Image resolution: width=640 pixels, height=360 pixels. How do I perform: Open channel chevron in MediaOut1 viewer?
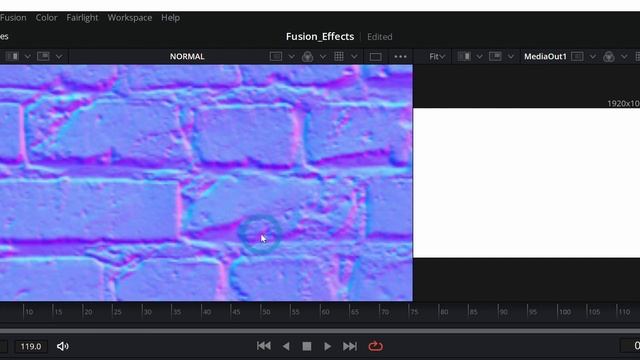593,56
